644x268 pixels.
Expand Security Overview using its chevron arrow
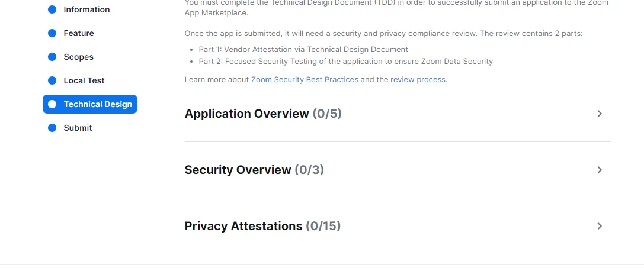pos(600,170)
